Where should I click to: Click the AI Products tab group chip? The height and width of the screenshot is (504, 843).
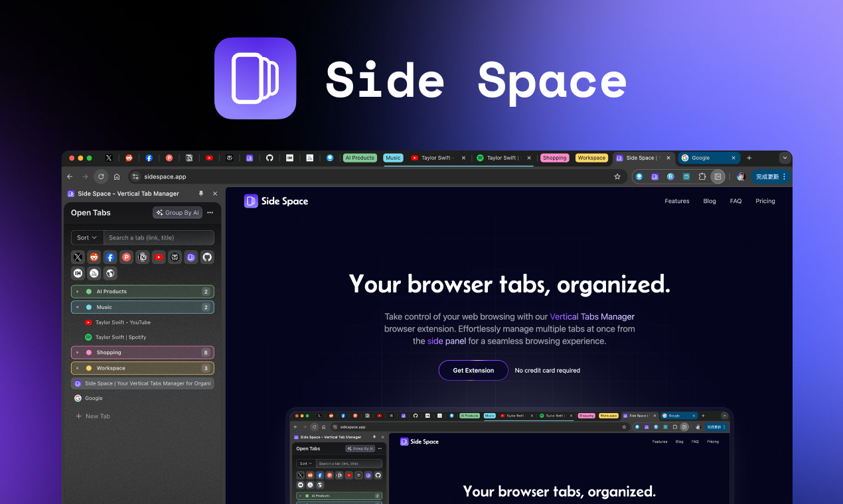click(360, 158)
